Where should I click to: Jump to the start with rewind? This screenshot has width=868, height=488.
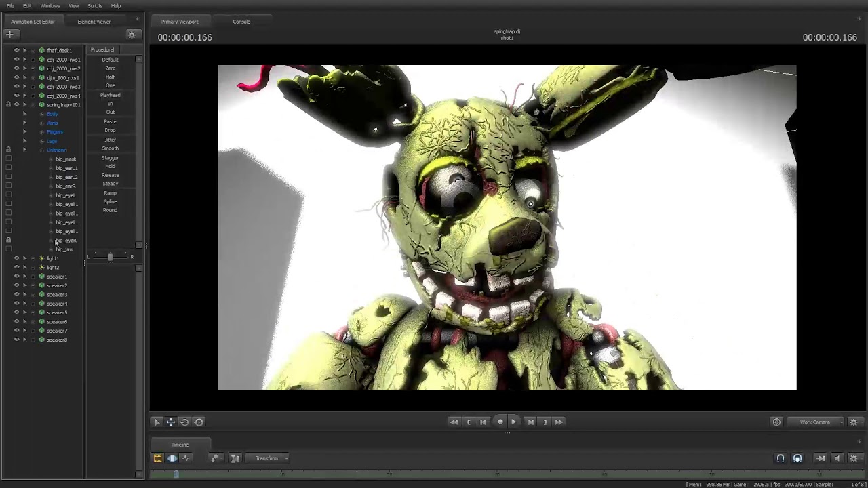tap(454, 422)
